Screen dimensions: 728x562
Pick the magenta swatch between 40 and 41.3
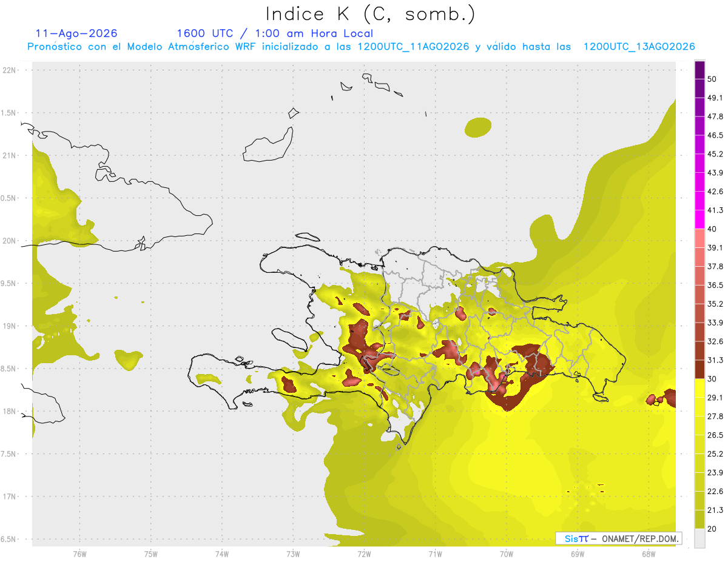699,219
